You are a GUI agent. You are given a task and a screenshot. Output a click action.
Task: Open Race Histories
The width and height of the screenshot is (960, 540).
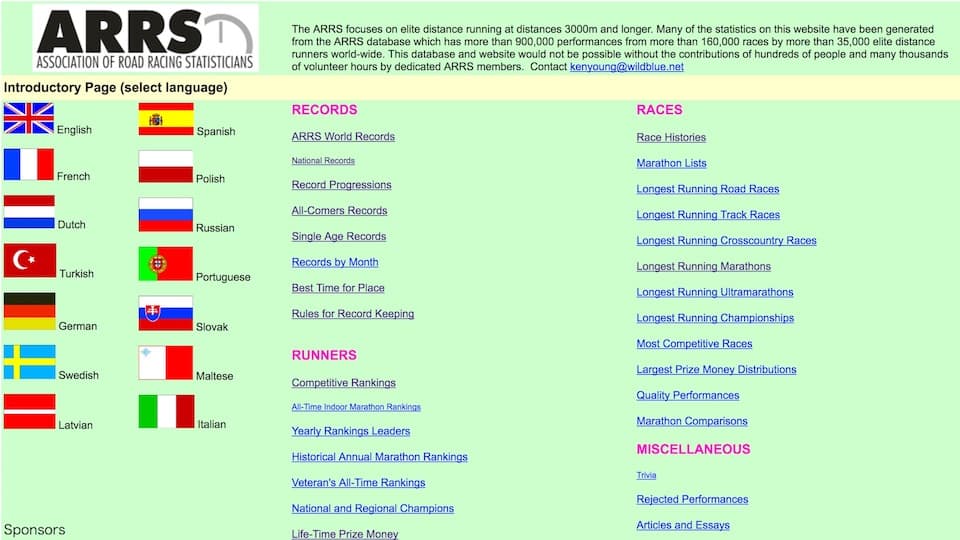671,137
